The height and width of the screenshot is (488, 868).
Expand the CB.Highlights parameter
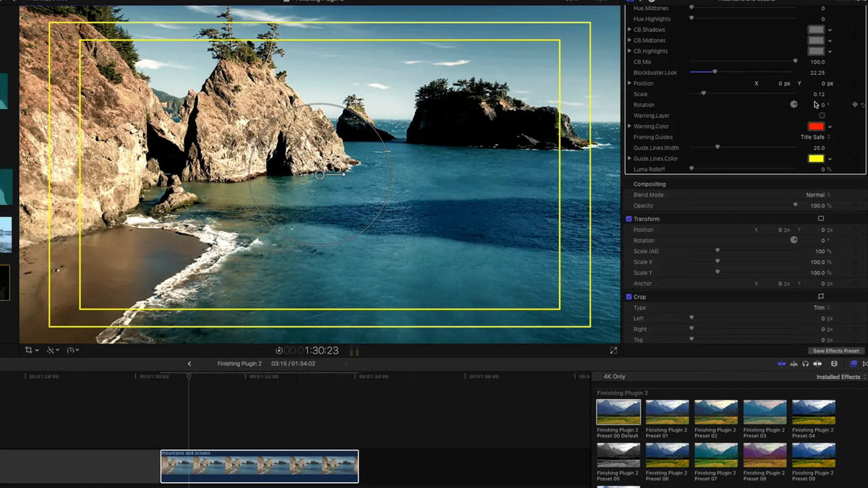point(629,51)
